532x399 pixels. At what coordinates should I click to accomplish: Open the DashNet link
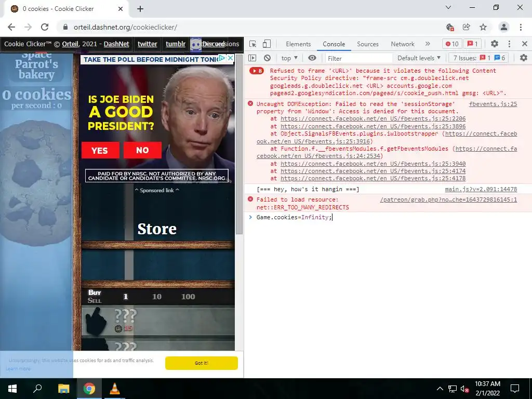pos(116,44)
